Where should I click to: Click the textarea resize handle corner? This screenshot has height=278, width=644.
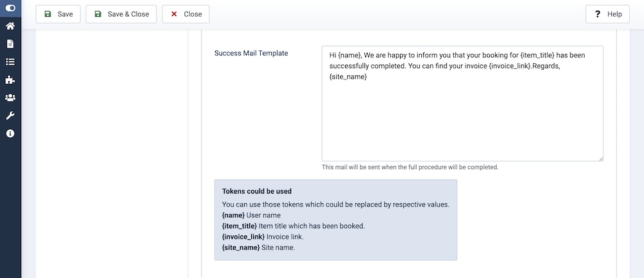click(x=600, y=158)
